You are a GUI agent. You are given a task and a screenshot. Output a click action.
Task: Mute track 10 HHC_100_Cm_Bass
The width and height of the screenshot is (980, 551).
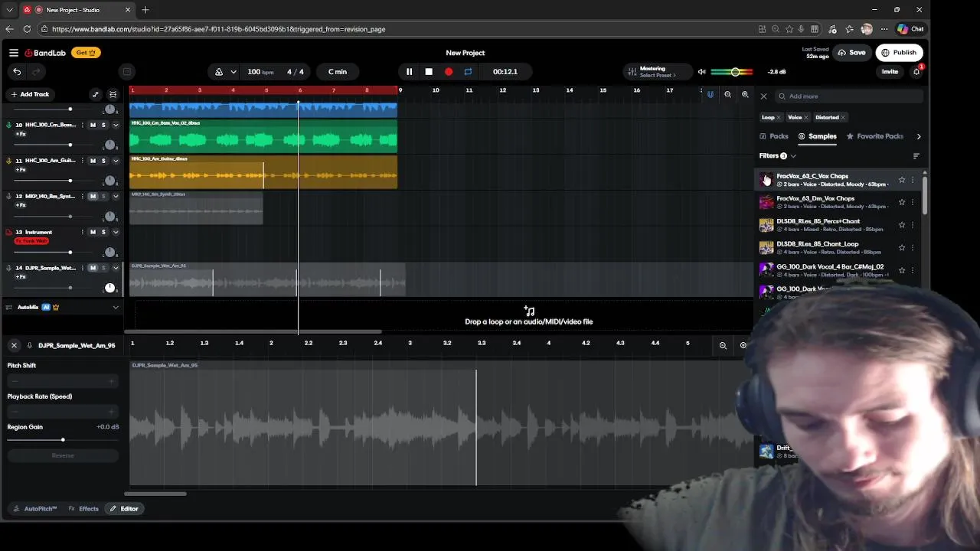(93, 125)
